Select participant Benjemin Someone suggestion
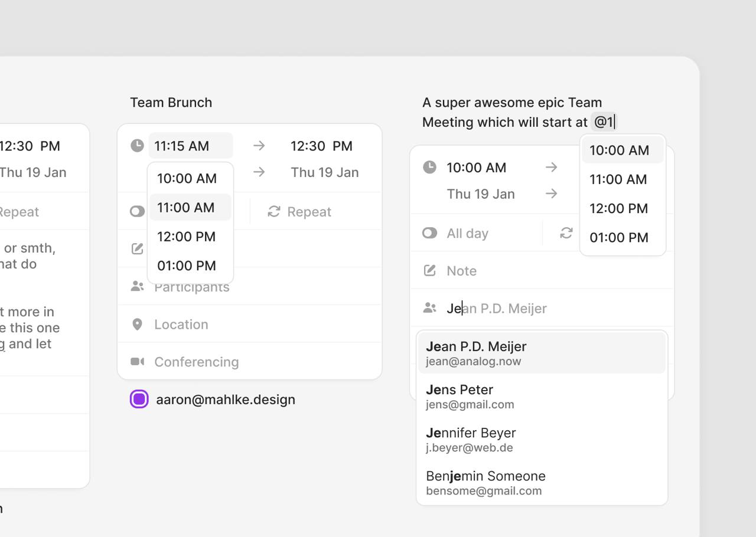Viewport: 756px width, 537px height. point(542,482)
